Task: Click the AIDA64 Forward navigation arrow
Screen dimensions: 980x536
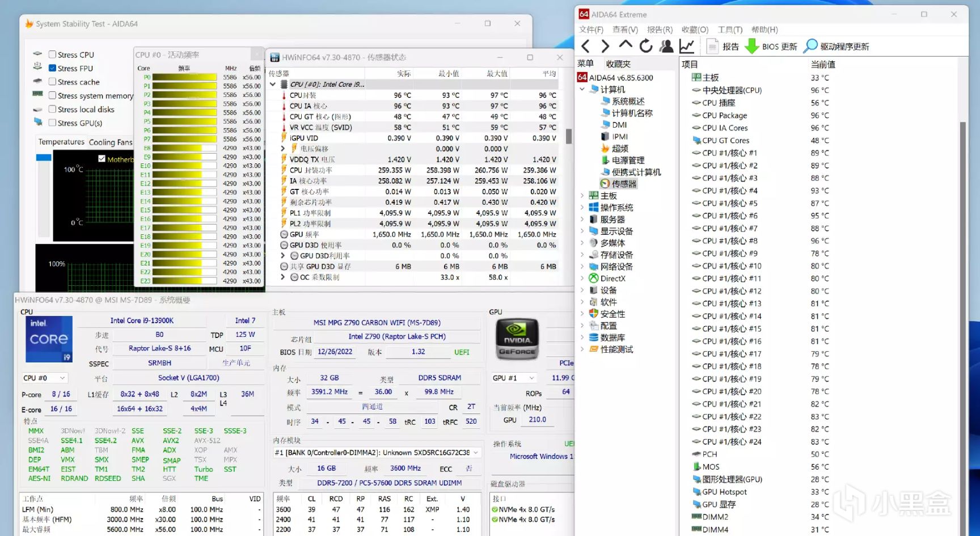Action: pos(605,46)
